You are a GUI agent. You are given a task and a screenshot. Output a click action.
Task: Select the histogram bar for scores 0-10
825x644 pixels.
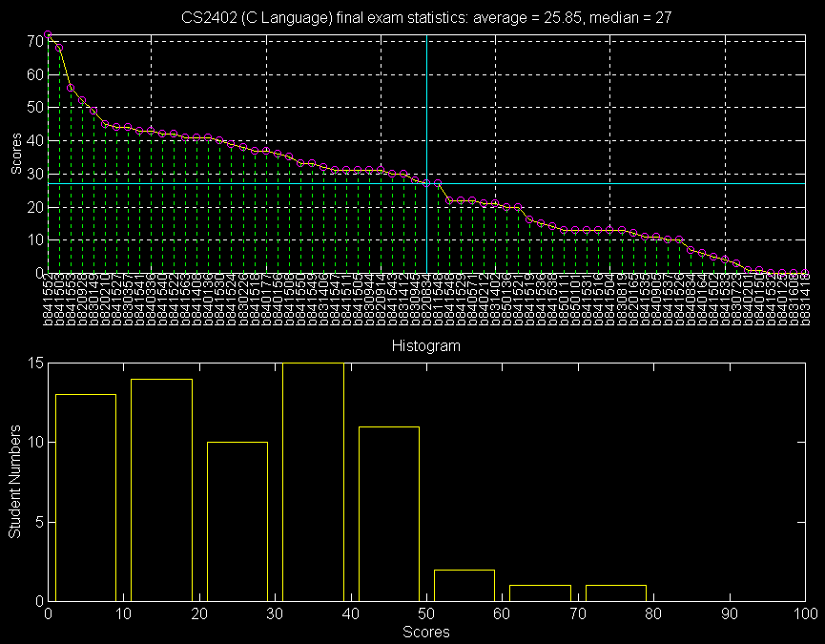pyautogui.click(x=85, y=497)
